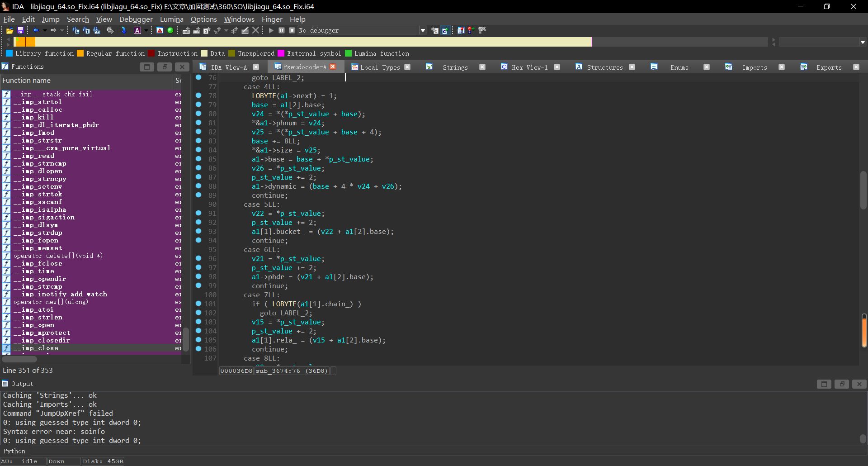Click the orange region in navigation band
Screen dimensions: 868x466
pos(25,42)
